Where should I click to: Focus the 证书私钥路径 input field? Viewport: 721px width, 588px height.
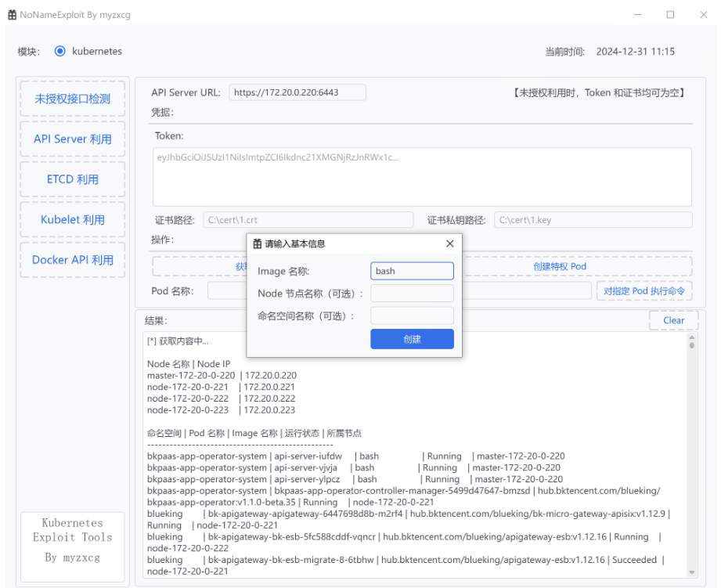tap(593, 220)
